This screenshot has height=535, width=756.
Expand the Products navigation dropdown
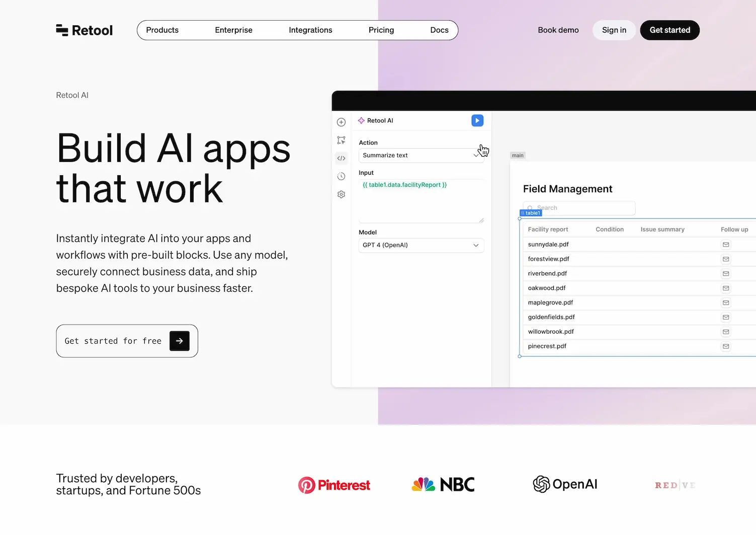pyautogui.click(x=162, y=30)
